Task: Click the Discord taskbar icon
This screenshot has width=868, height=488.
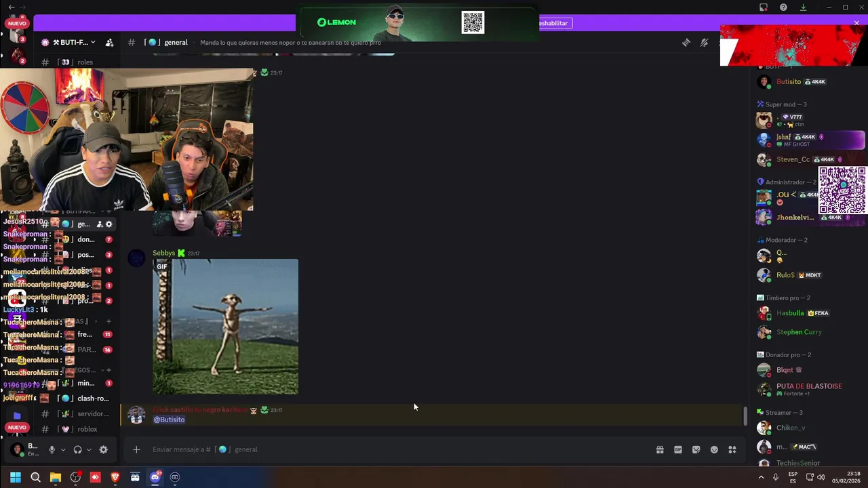Action: point(155,477)
